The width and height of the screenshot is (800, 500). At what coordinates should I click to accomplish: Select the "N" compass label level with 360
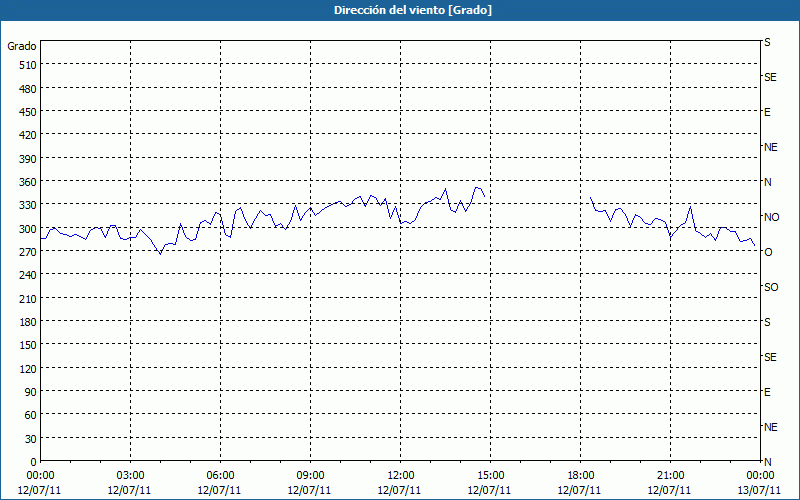768,182
